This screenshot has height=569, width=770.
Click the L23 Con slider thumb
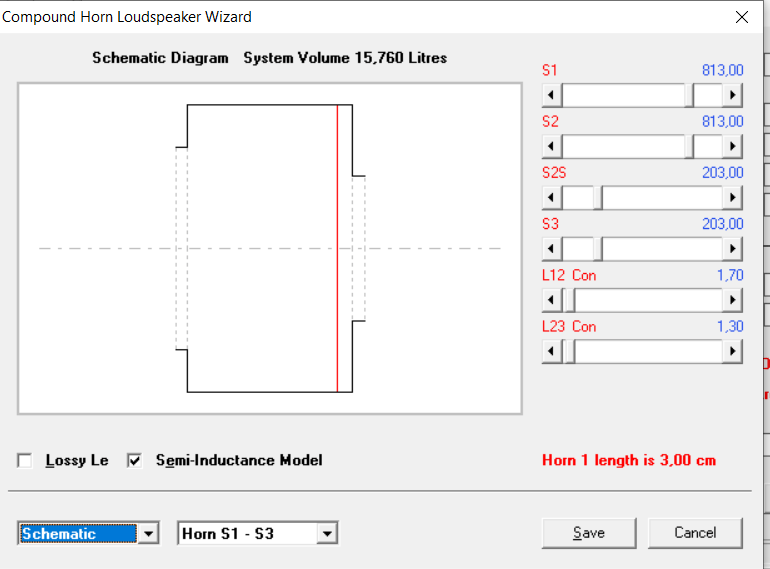point(570,351)
